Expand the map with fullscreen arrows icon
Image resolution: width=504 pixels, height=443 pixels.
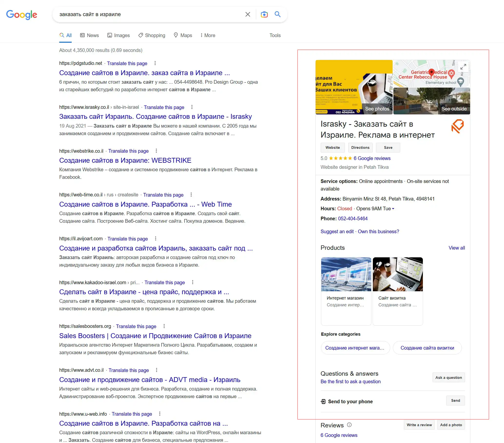(463, 67)
